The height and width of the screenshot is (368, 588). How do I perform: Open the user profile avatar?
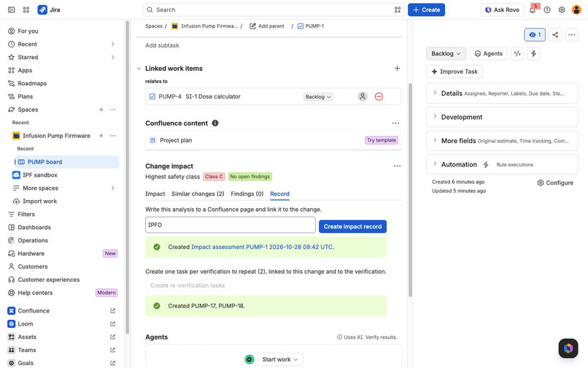(576, 9)
